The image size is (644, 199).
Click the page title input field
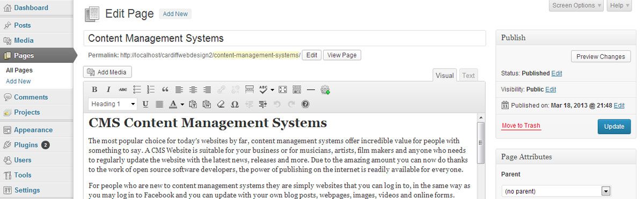284,39
